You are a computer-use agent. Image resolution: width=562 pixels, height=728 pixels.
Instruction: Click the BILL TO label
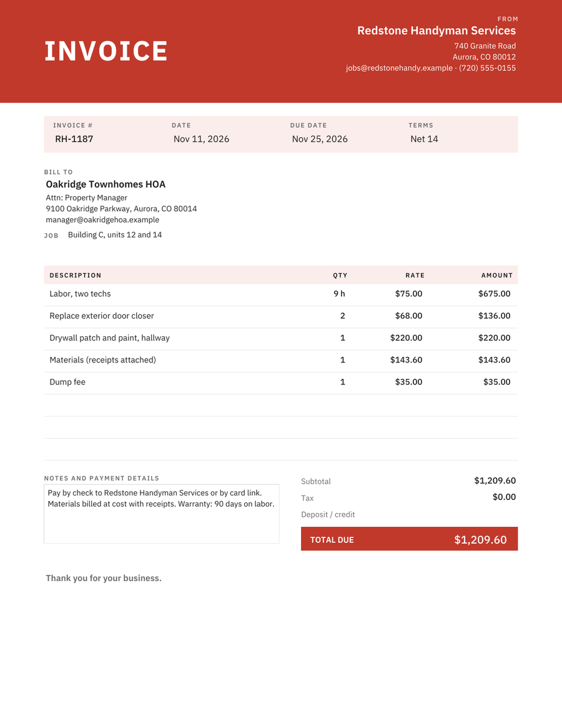[59, 172]
